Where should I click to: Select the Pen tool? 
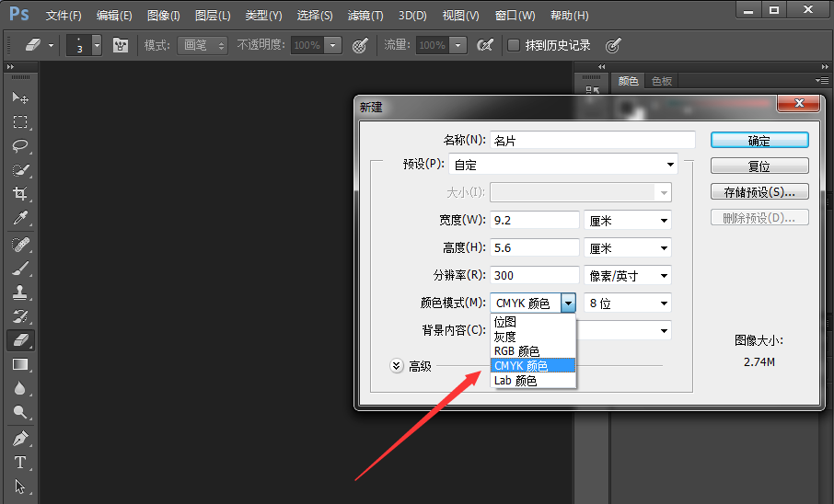(x=20, y=439)
